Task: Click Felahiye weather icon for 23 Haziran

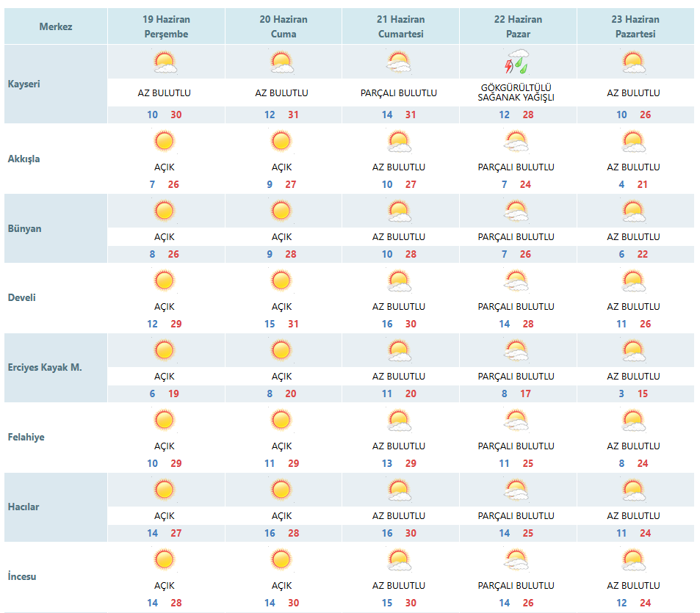Action: click(x=633, y=420)
